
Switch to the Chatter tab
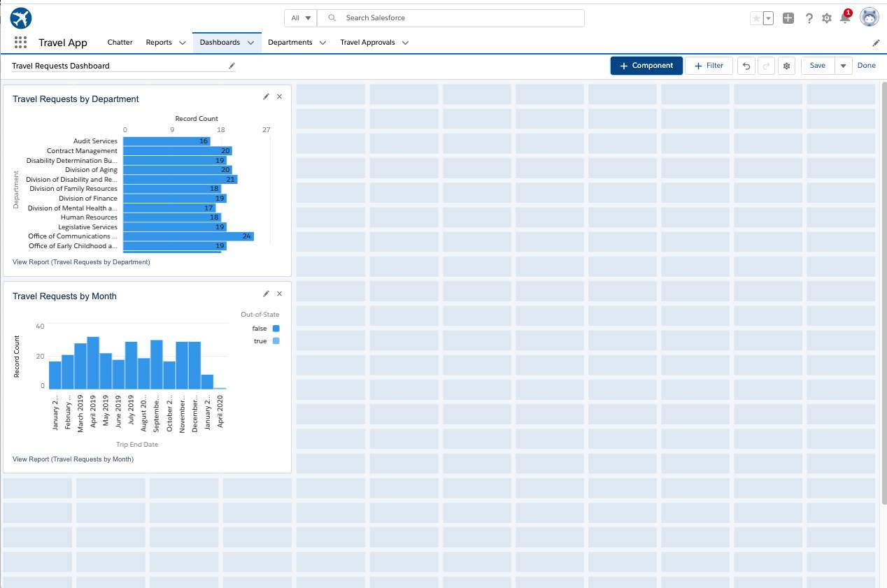coord(120,42)
